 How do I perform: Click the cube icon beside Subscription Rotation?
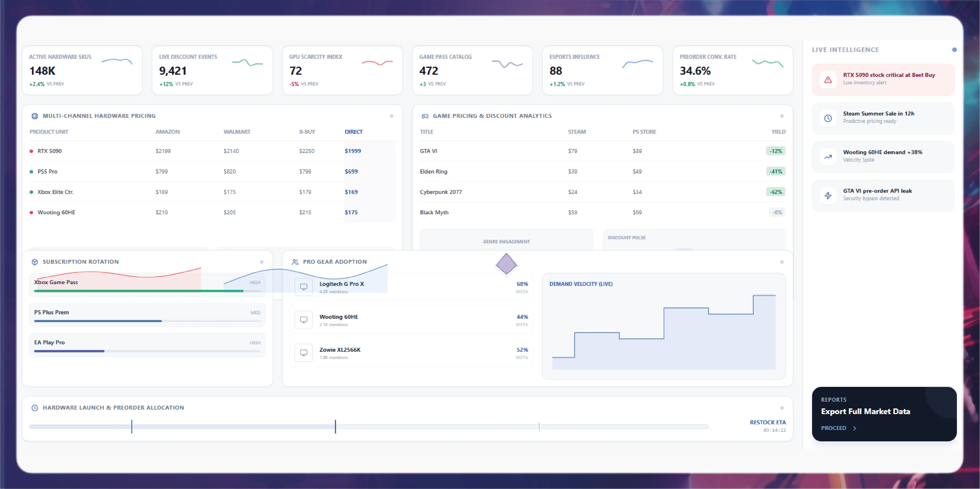(35, 262)
